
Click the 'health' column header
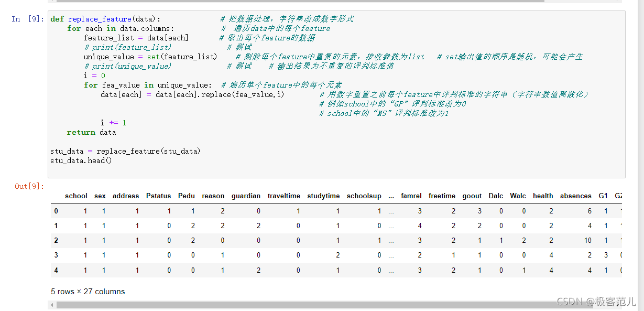(x=543, y=196)
